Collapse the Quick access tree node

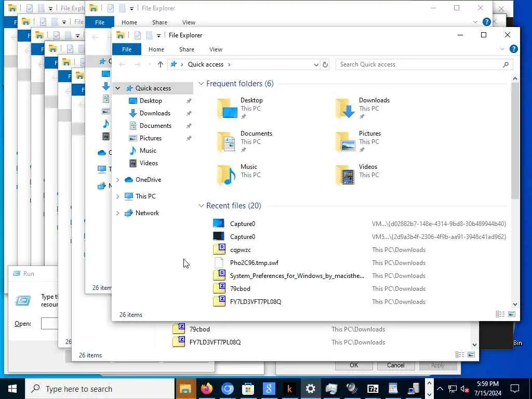click(x=118, y=88)
